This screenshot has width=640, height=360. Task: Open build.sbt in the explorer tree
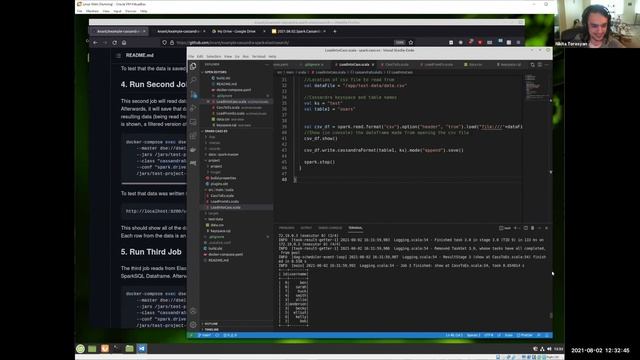pos(215,248)
